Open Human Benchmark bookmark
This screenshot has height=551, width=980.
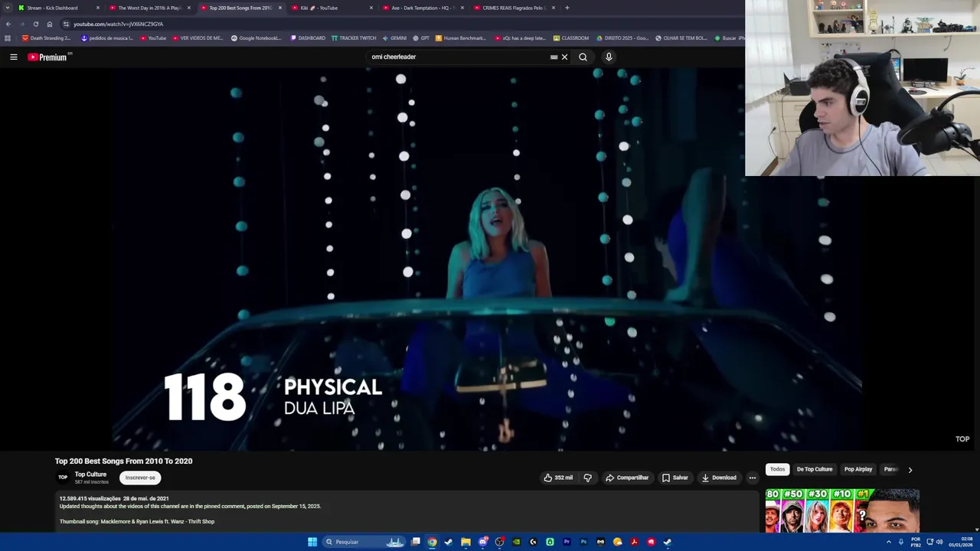461,37
